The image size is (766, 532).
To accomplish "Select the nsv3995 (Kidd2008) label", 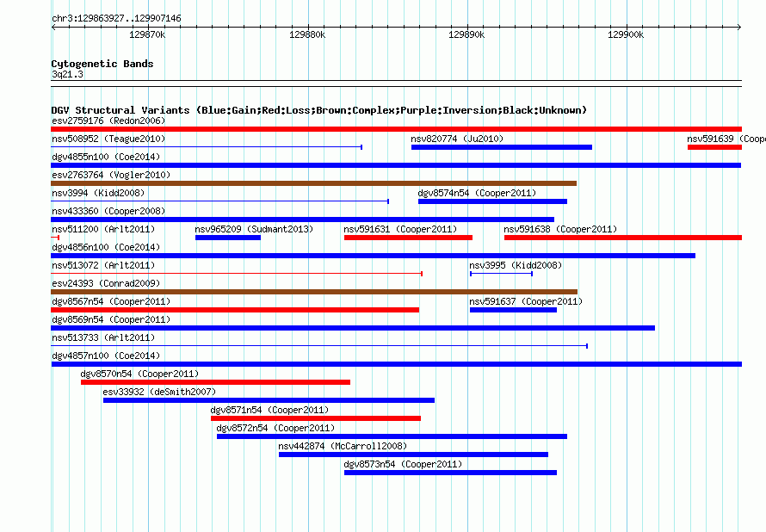I will click(x=516, y=265).
